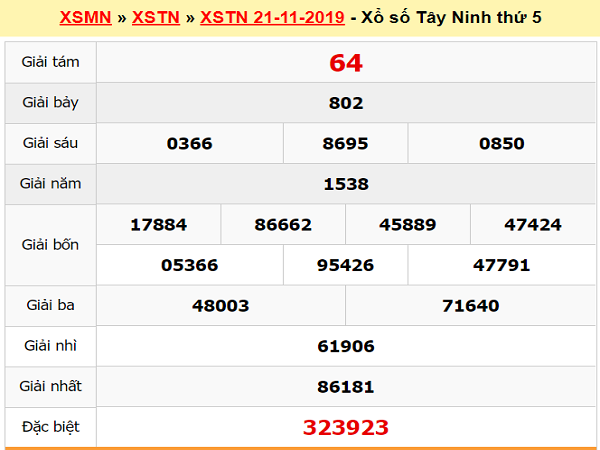Click the standalone XSTN breadcrumb link
Viewport: 600px width, 450px height.
[x=155, y=18]
